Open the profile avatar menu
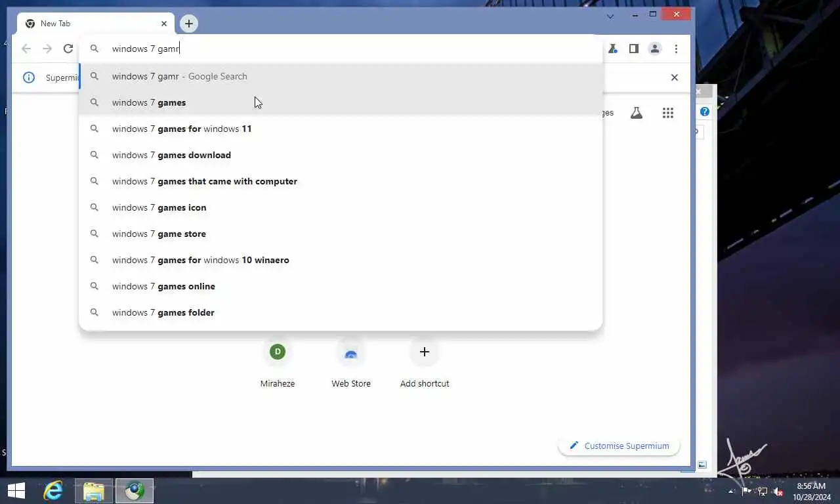840x504 pixels. tap(655, 49)
